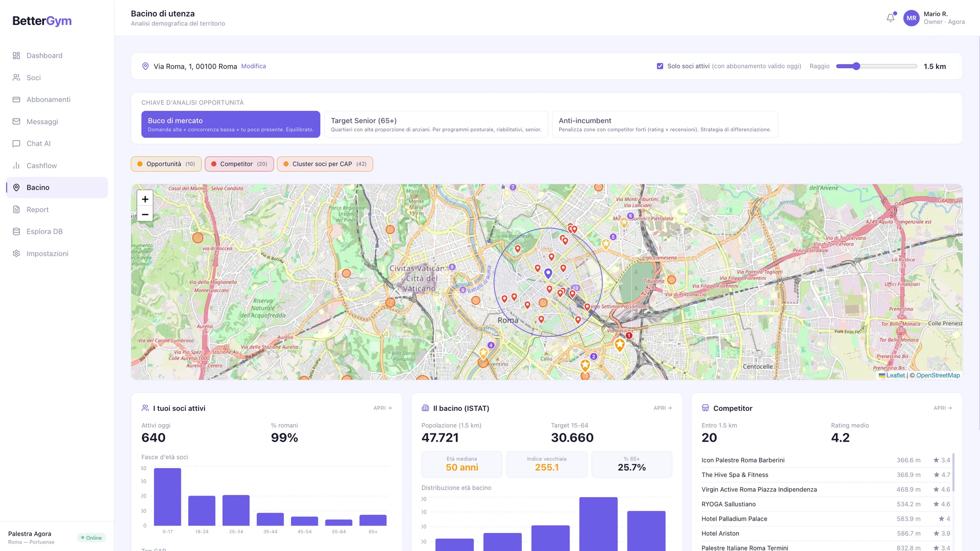Open Cashflow section
Image resolution: width=980 pixels, height=551 pixels.
click(57, 166)
